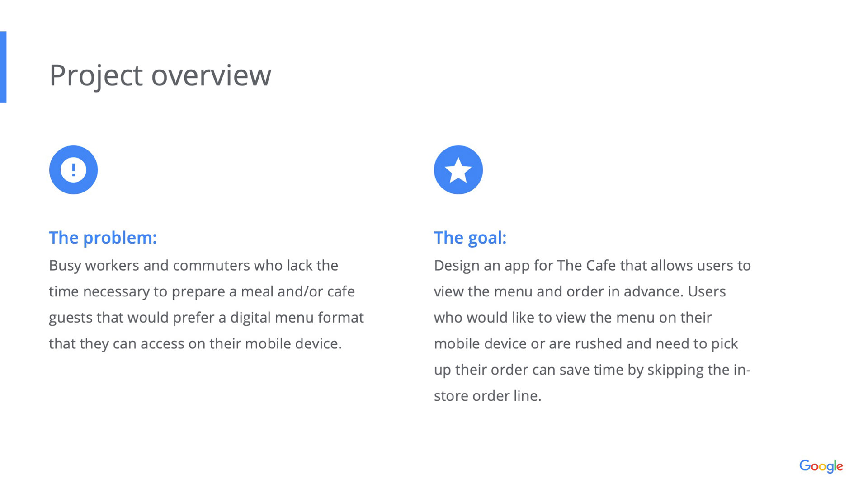The width and height of the screenshot is (868, 488).
Task: Click the word "Project" in the title
Action: coord(96,75)
